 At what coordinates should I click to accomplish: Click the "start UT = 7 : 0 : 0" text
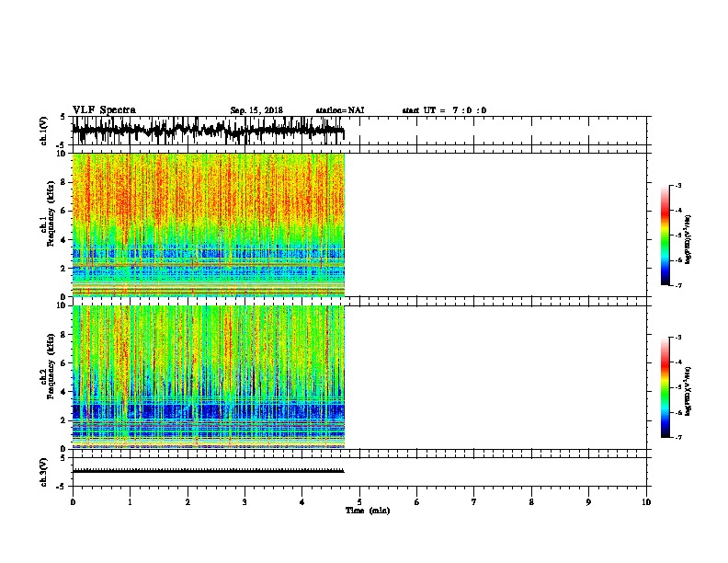[444, 110]
